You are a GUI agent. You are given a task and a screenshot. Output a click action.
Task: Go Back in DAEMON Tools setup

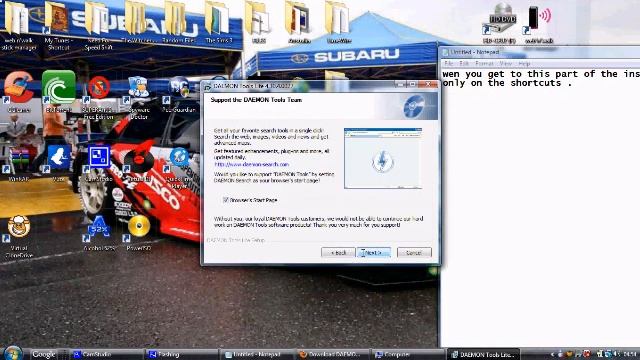338,253
